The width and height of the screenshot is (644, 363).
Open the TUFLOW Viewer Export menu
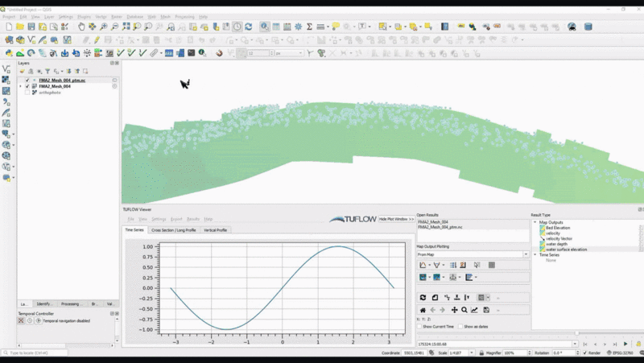176,219
